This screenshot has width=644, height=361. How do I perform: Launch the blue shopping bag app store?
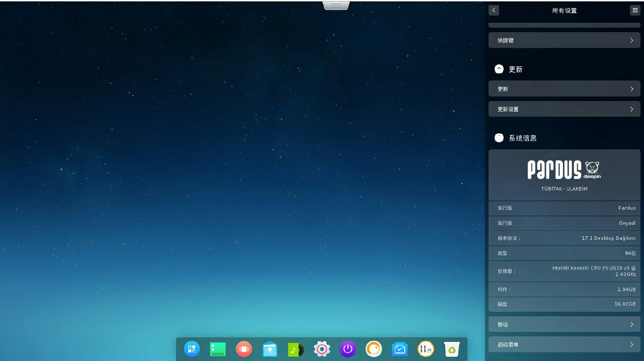[x=270, y=349]
